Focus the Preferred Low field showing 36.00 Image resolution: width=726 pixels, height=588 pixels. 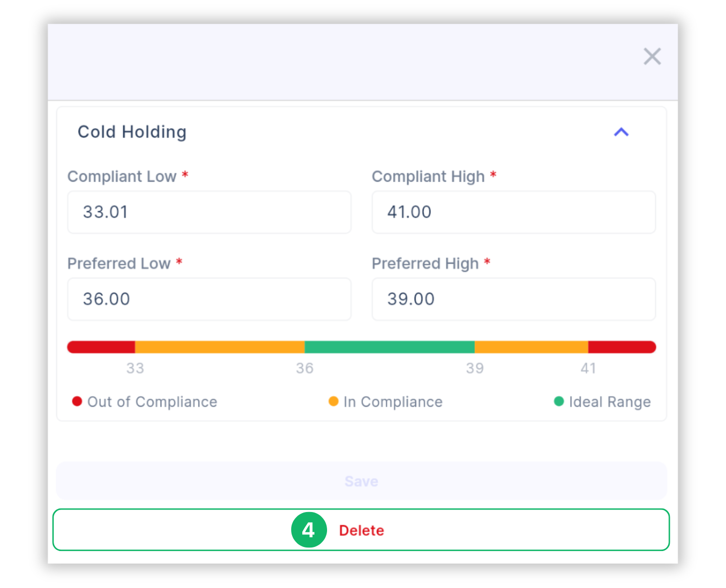click(x=209, y=299)
